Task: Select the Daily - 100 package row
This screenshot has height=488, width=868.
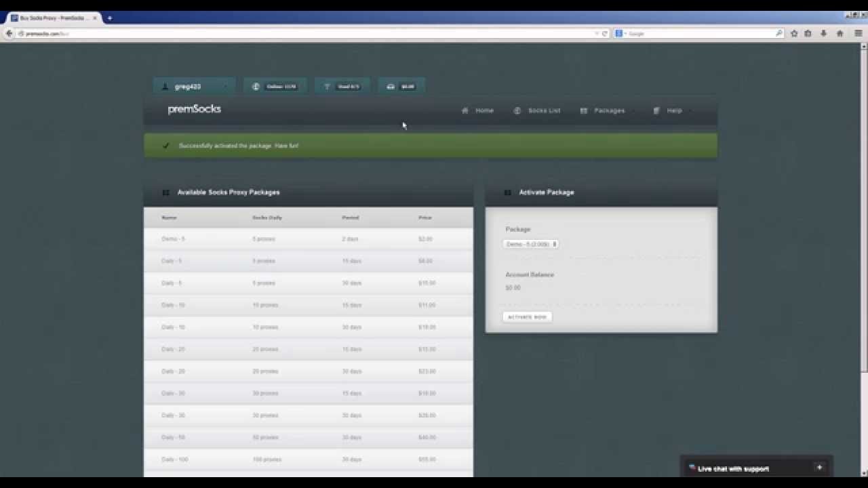Action: [309, 460]
